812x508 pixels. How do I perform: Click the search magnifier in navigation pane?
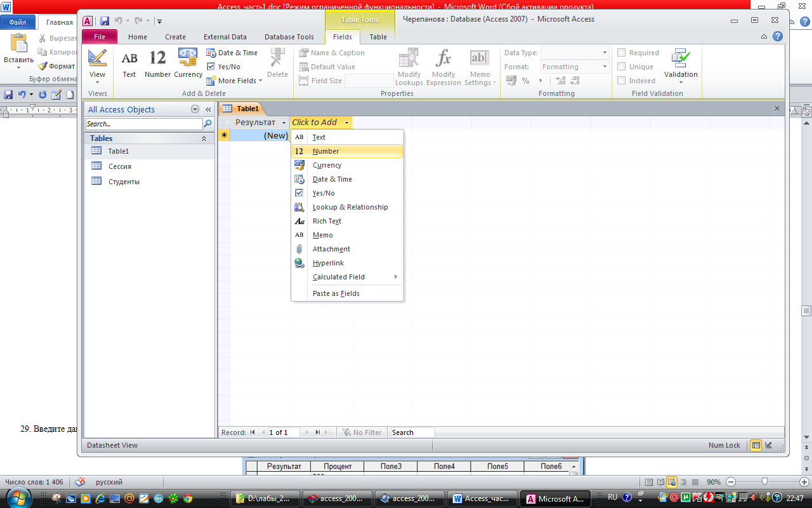[x=207, y=124]
